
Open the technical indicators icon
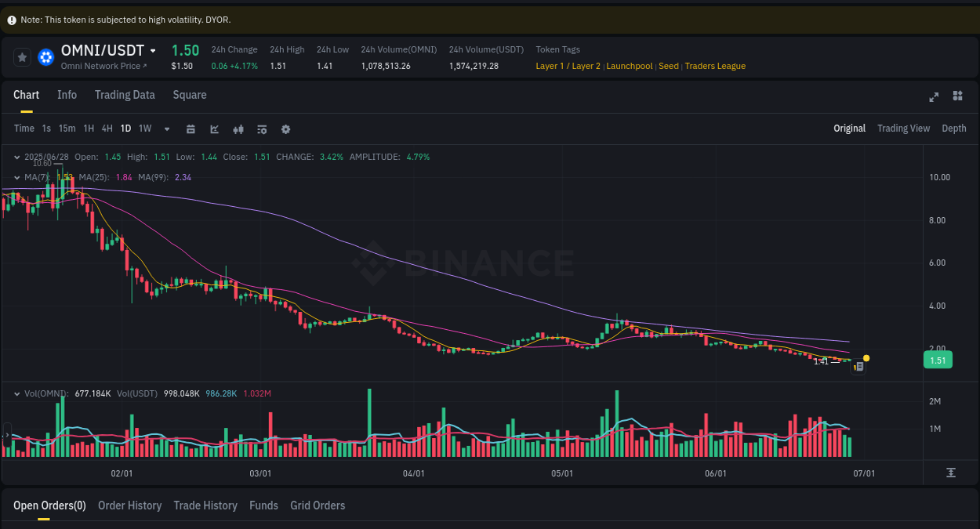[238, 129]
